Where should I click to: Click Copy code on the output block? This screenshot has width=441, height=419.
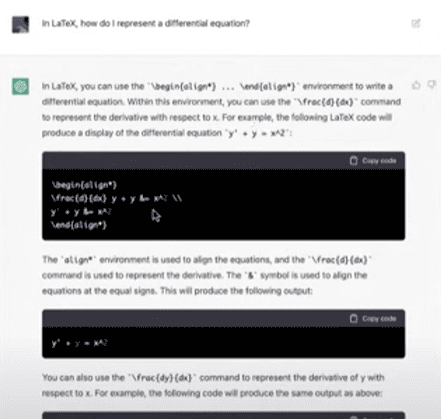[373, 319]
